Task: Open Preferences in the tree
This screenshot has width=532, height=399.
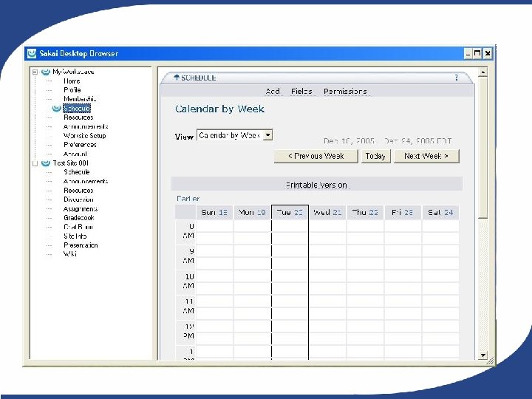Action: [x=80, y=145]
